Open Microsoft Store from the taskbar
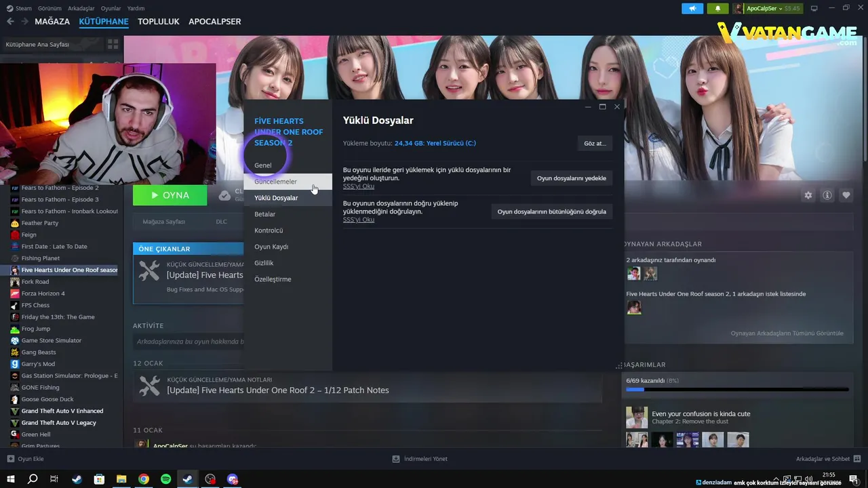 pos(99,479)
